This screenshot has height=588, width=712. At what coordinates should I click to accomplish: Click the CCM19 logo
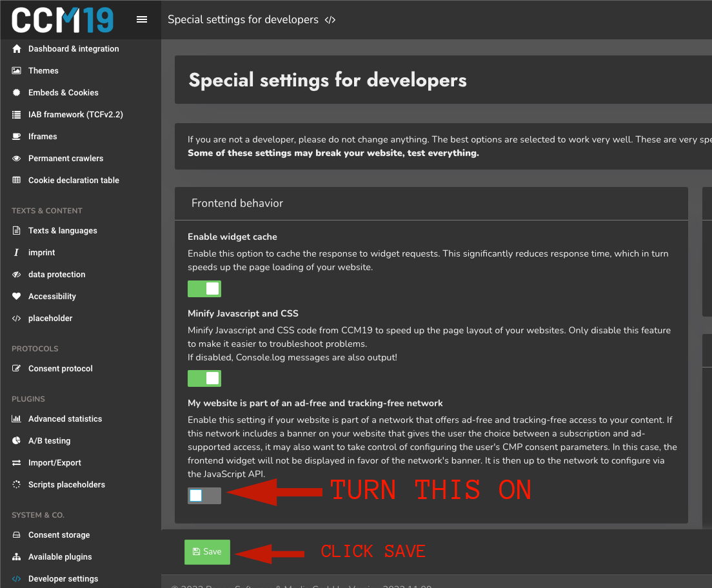pos(62,20)
